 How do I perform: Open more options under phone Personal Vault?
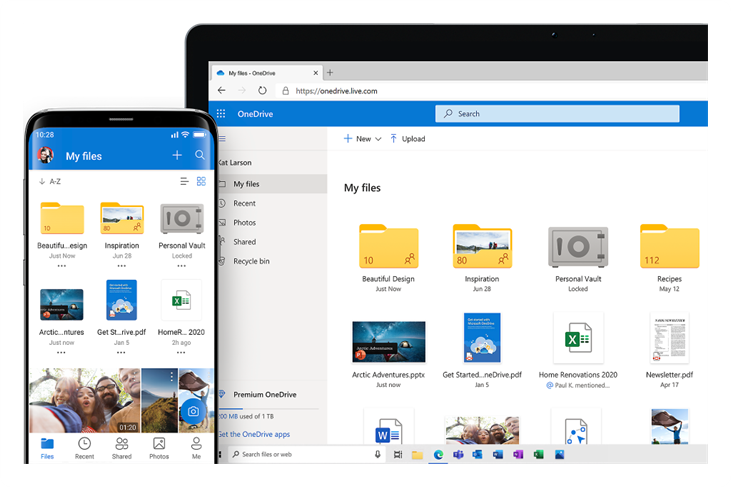click(x=181, y=266)
